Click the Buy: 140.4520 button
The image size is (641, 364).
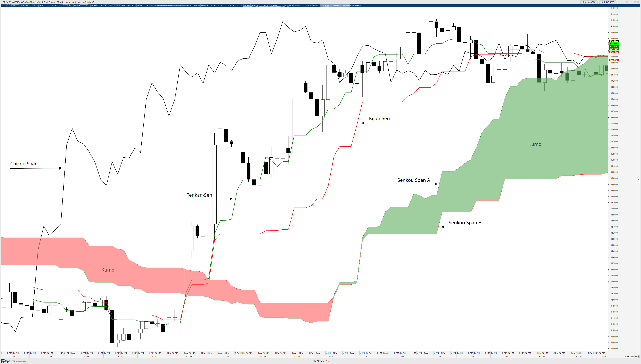point(589,2)
